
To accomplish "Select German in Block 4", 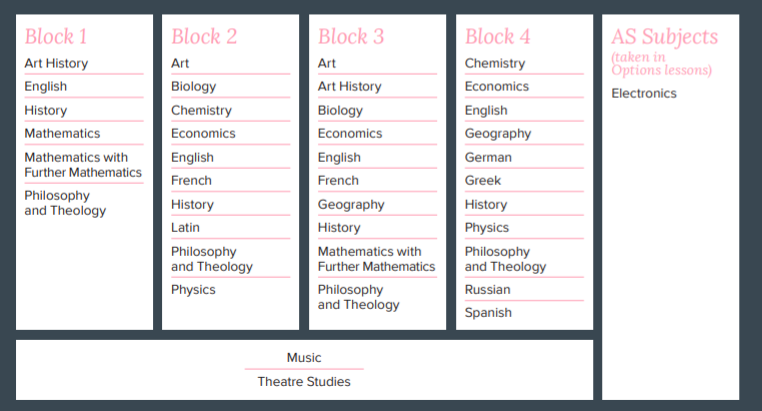I will pos(488,157).
